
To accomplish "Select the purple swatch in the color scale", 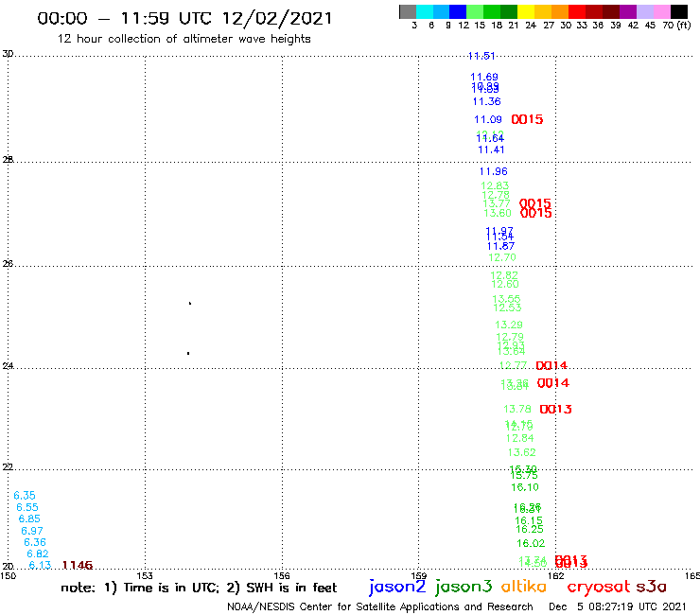I will 628,11.
